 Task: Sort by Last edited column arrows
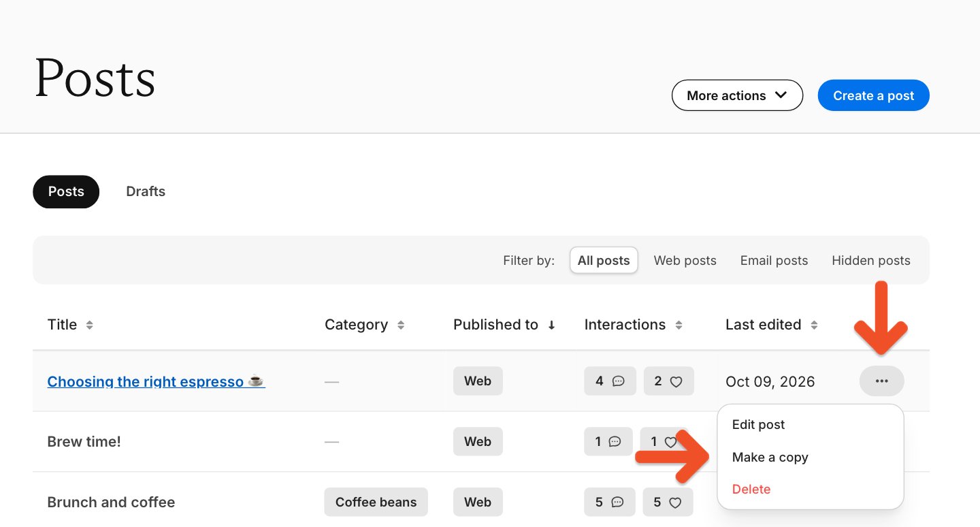814,325
